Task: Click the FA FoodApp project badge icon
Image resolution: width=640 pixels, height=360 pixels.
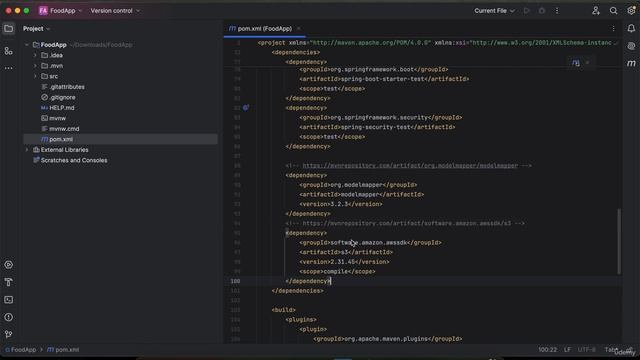Action: coord(43,11)
